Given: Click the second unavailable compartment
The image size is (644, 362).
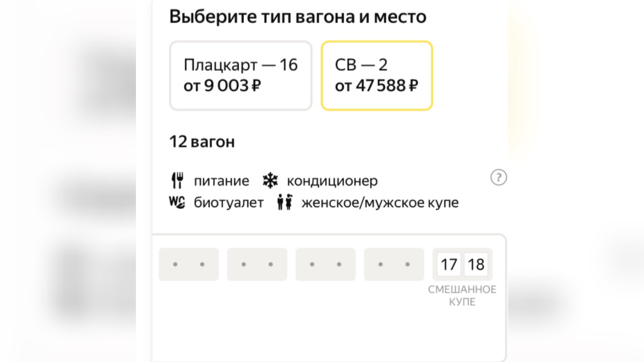Looking at the screenshot, I should click(x=257, y=265).
